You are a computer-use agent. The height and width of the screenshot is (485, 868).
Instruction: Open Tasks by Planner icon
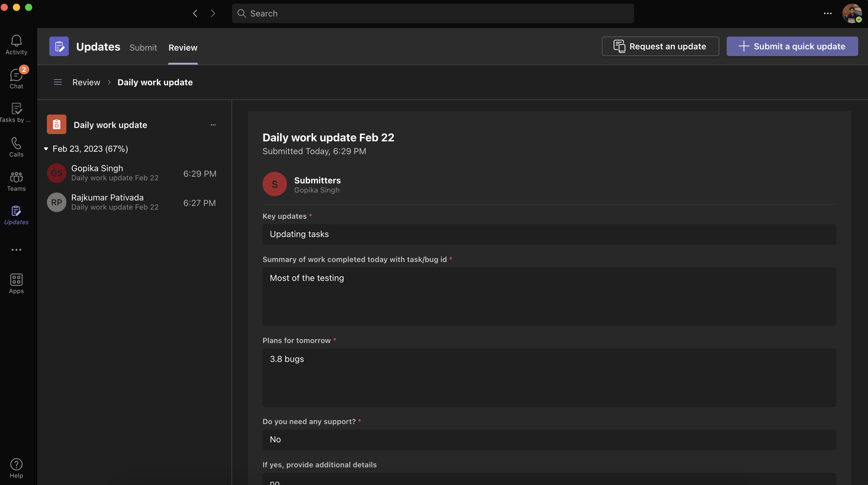16,113
